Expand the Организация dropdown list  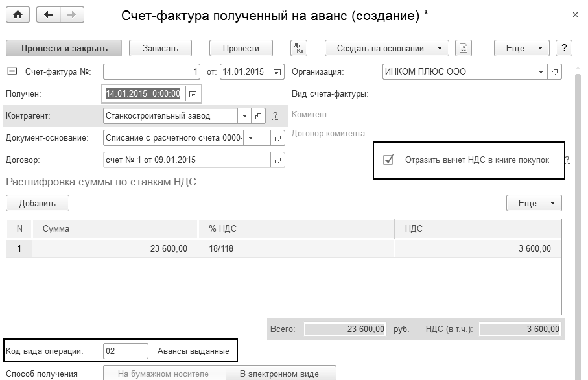pos(541,72)
